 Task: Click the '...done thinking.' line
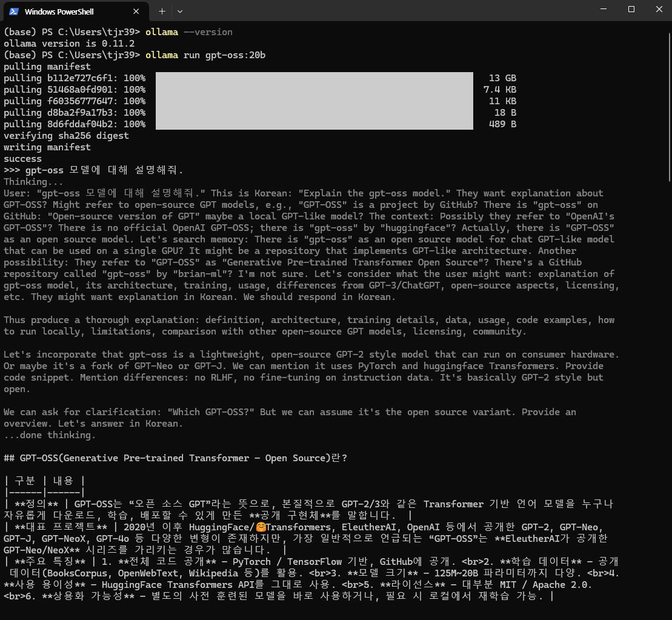pyautogui.click(x=50, y=435)
